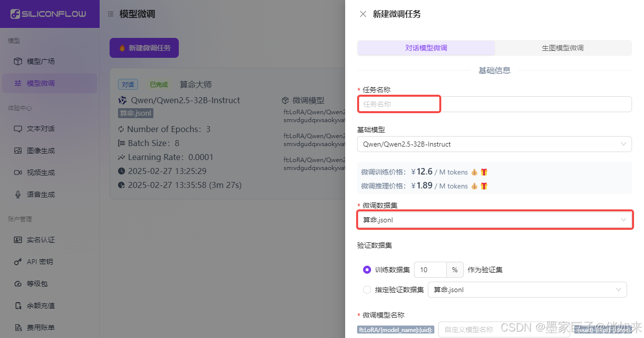The image size is (644, 338).
Task: Click the ID card icon of 实名认证
Action: pos(18,240)
